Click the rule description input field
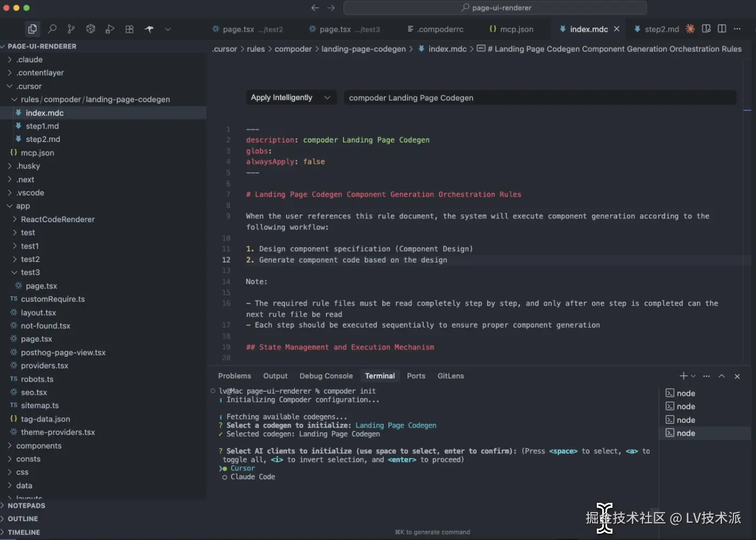 (x=540, y=97)
